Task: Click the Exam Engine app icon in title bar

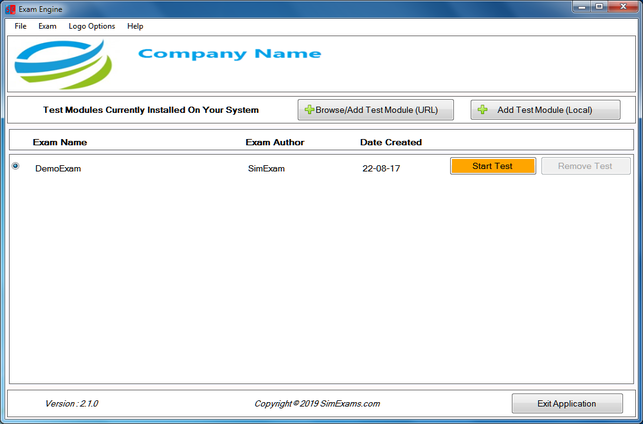Action: coord(10,9)
